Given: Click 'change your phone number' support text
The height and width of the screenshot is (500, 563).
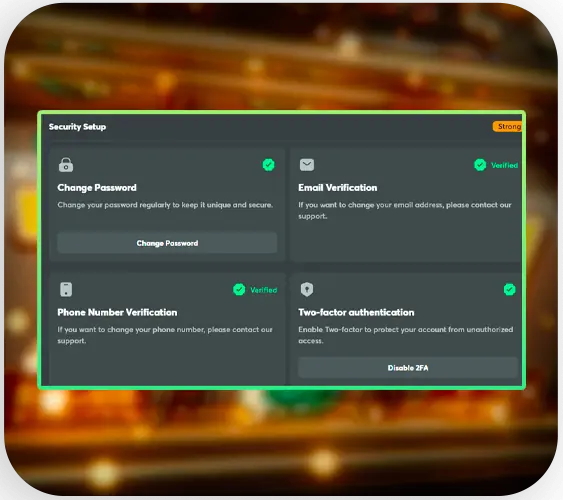Looking at the screenshot, I should (x=165, y=335).
